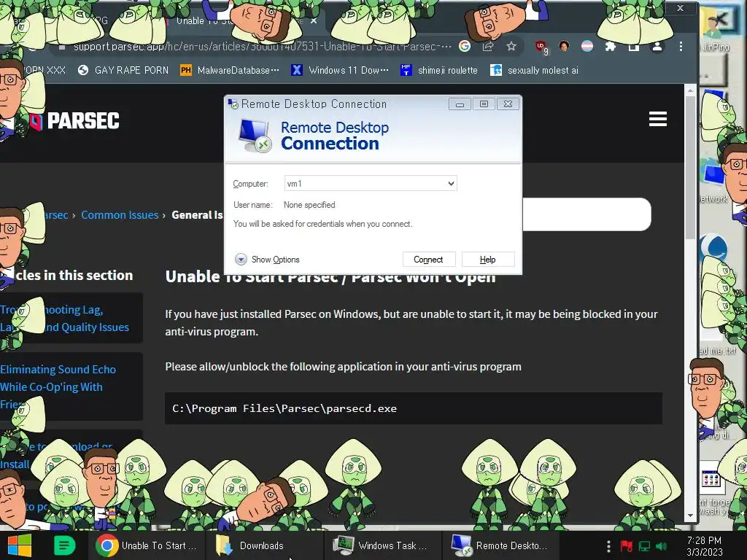Image resolution: width=747 pixels, height=560 pixels.
Task: Click the address bar URL
Action: (x=262, y=46)
